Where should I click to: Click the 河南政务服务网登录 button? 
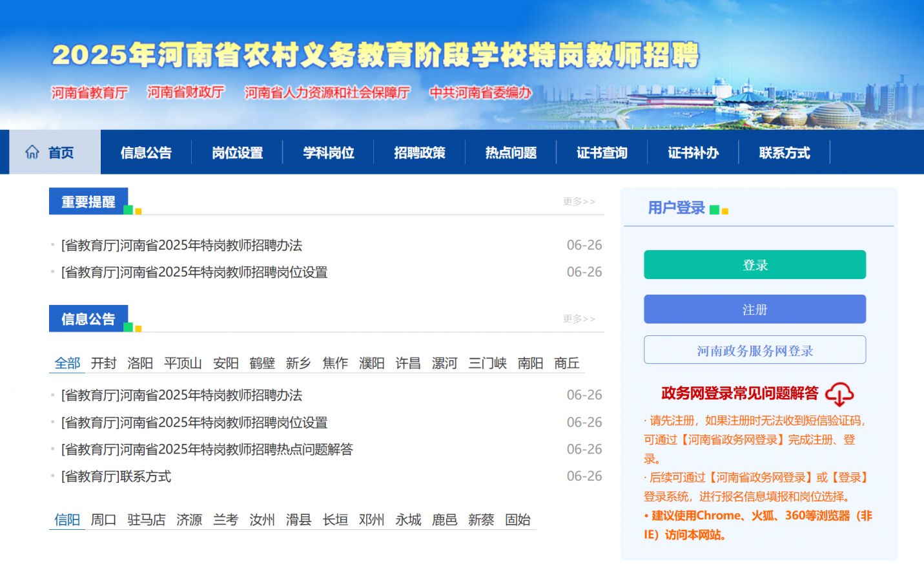[754, 350]
